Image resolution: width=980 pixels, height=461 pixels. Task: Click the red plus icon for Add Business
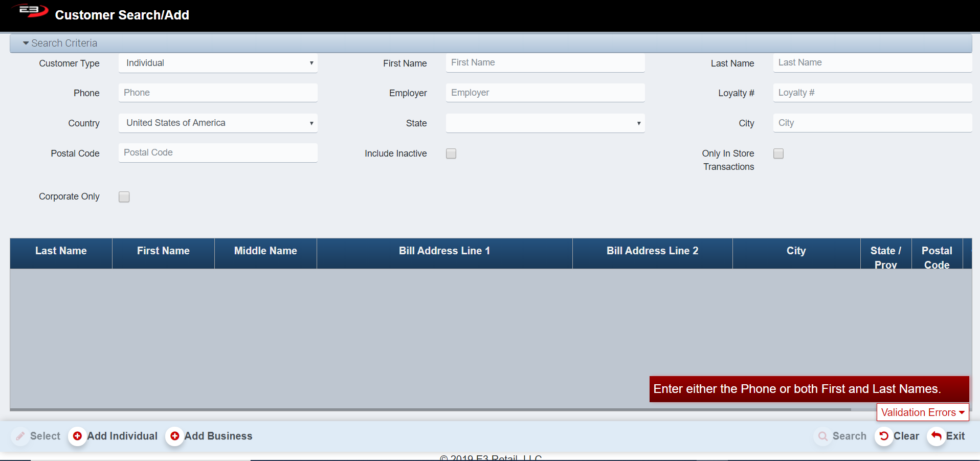[x=174, y=436]
